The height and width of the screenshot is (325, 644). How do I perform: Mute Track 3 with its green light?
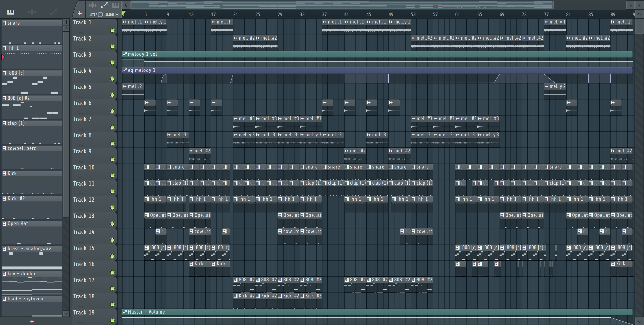[112, 63]
